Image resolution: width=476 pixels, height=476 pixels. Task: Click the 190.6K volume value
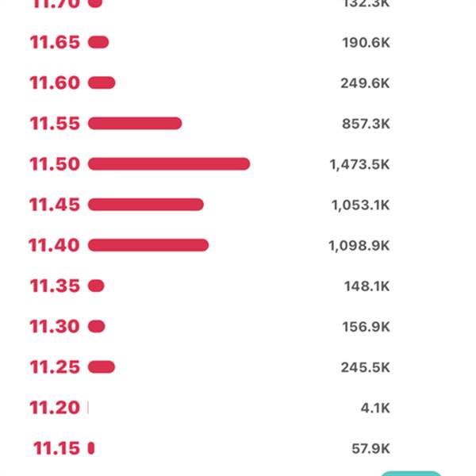[x=366, y=43]
